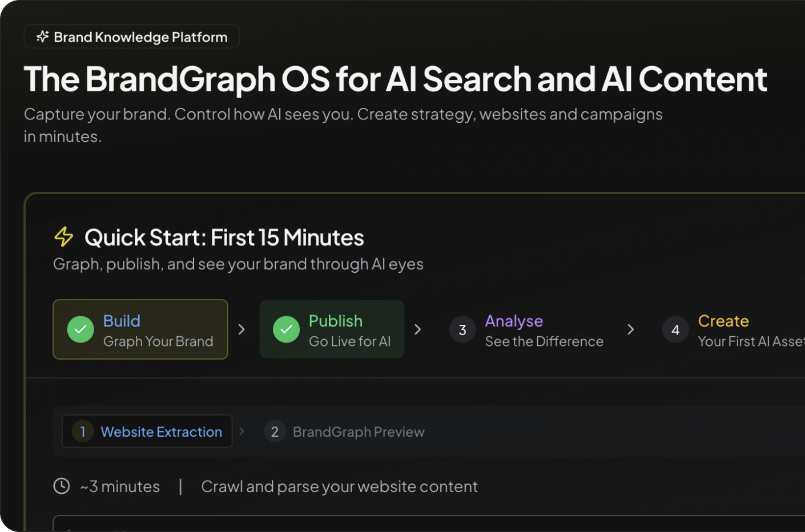
Task: Select the BrandGraph Preview sub-step
Action: point(344,432)
